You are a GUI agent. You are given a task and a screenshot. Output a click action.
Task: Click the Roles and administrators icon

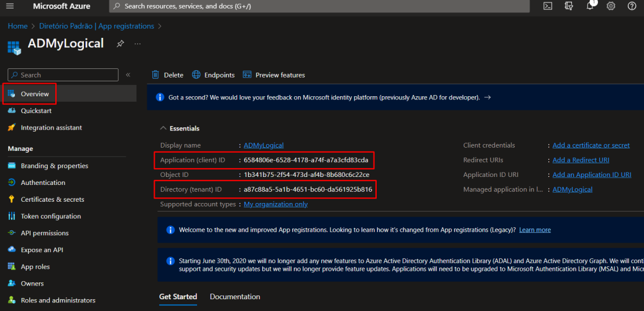tap(12, 300)
